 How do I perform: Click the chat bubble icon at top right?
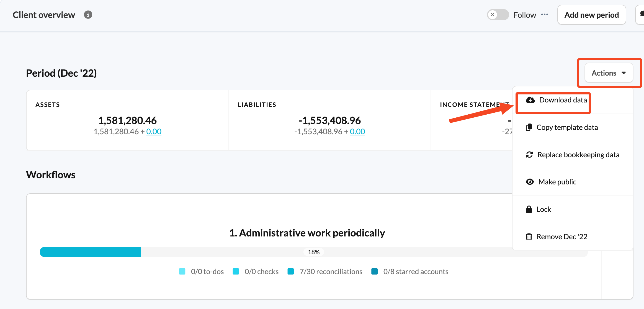pyautogui.click(x=641, y=15)
